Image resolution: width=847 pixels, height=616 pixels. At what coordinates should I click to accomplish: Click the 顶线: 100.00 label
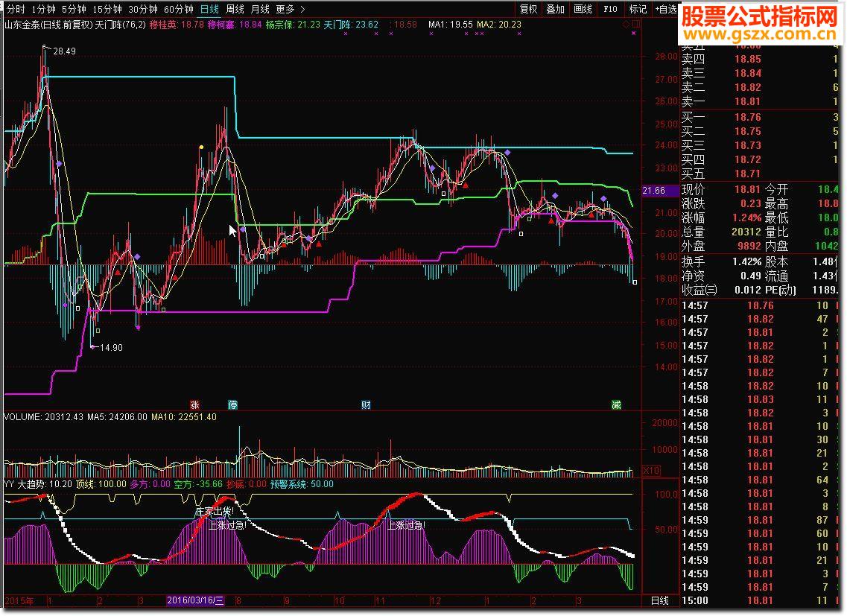coord(101,484)
